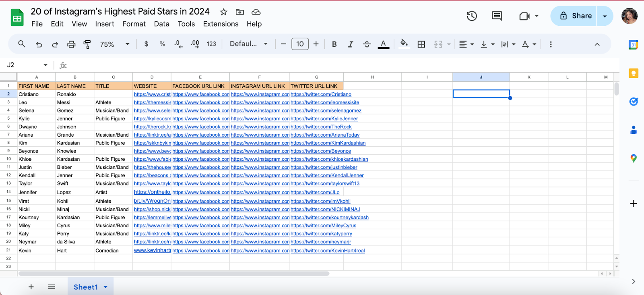Open the Keep side panel
The image size is (644, 295).
634,73
